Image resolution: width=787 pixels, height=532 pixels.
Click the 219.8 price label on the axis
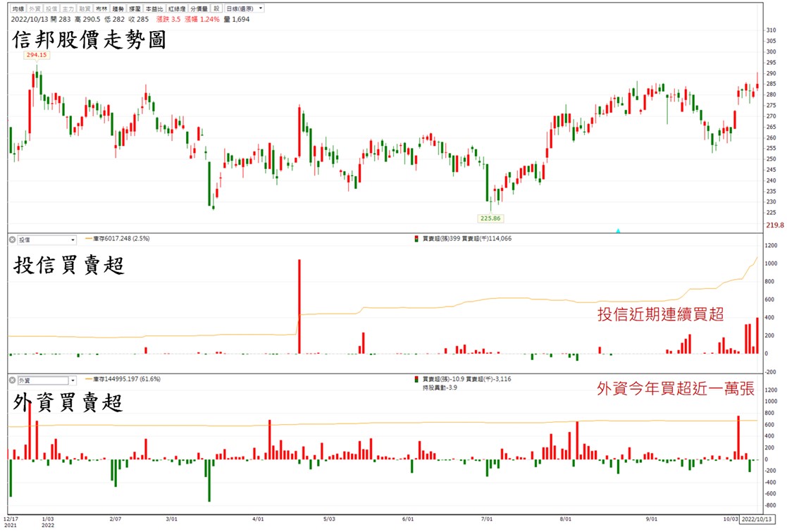tap(774, 225)
